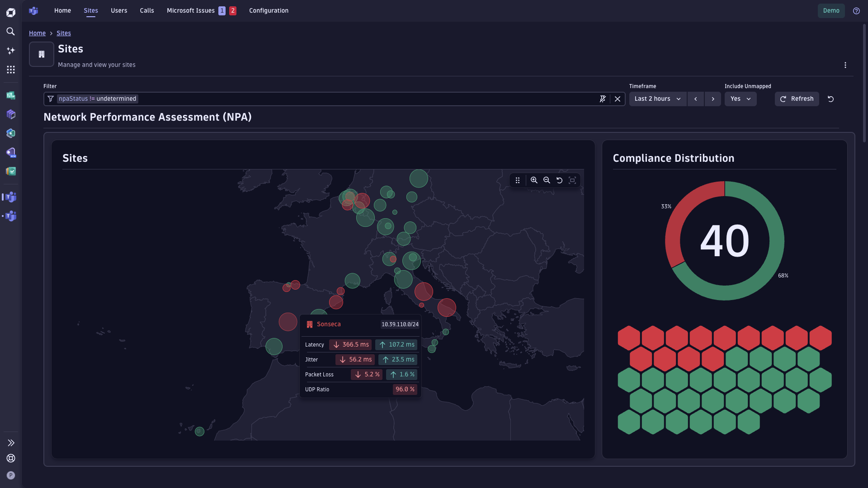Viewport: 868px width, 488px height.
Task: Open the apps grid in the sidebar
Action: pyautogui.click(x=11, y=69)
